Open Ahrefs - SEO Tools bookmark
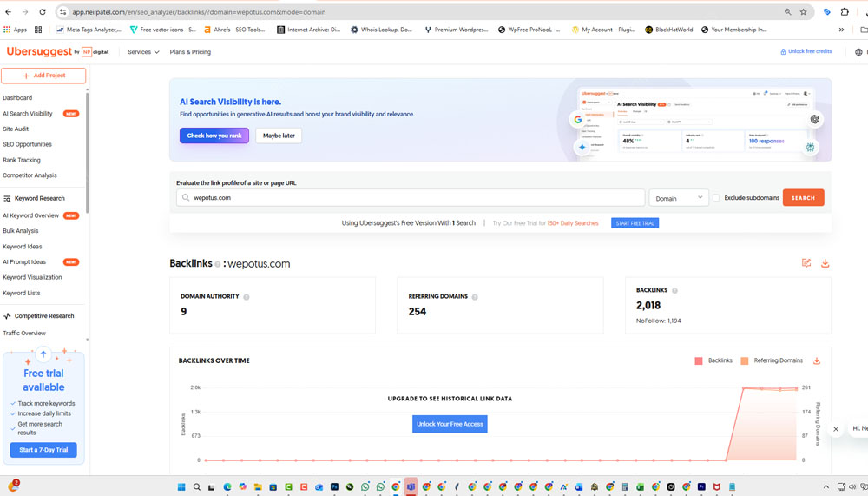This screenshot has height=496, width=868. pyautogui.click(x=234, y=30)
